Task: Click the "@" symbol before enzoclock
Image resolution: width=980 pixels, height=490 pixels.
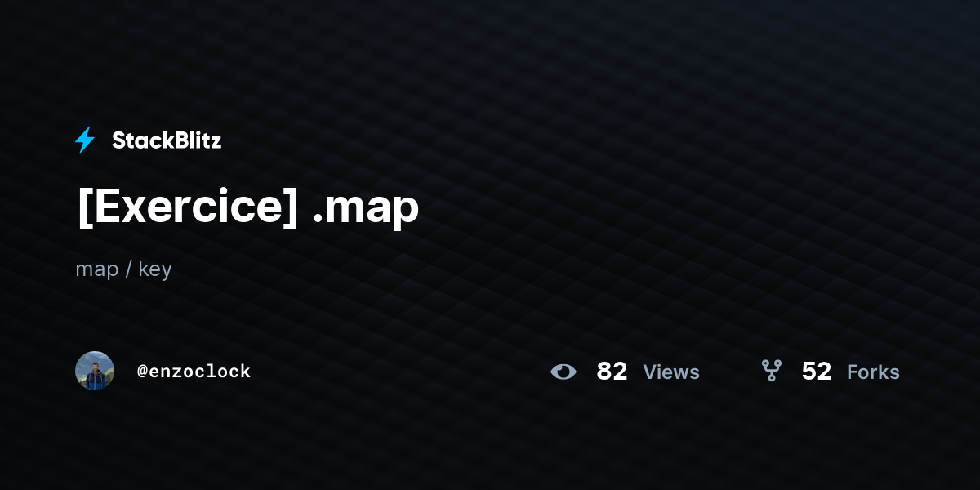Action: 142,372
